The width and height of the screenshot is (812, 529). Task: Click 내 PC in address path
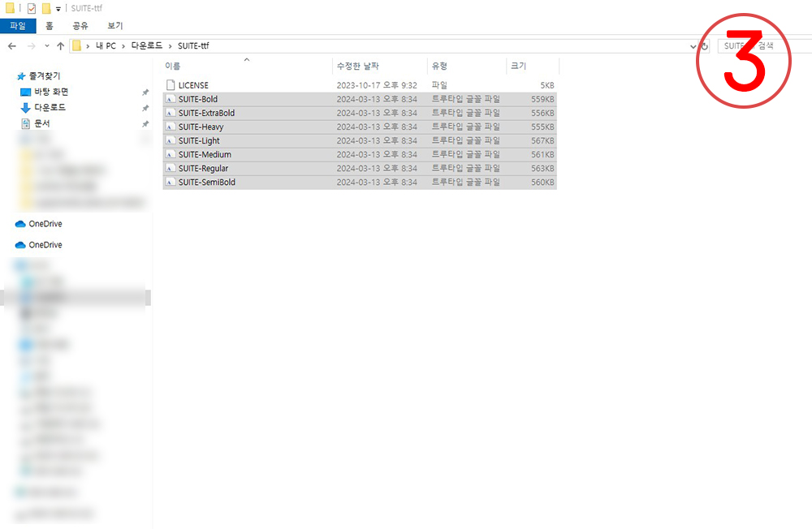click(106, 46)
